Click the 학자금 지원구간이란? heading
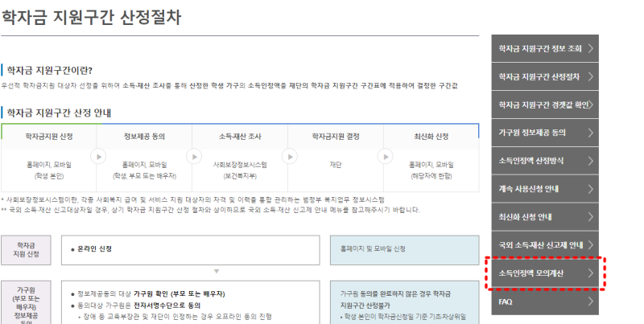Image resolution: width=644 pixels, height=324 pixels. 49,71
